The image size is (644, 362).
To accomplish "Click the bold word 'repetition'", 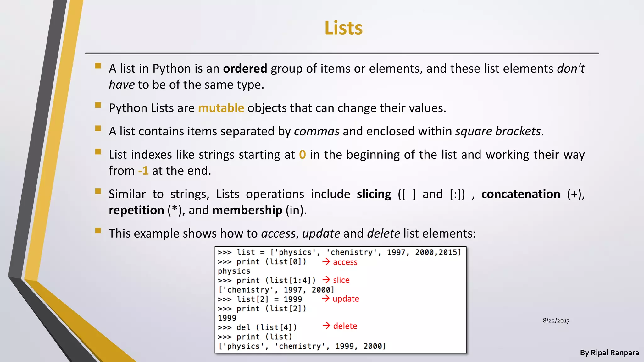I will click(x=136, y=210).
